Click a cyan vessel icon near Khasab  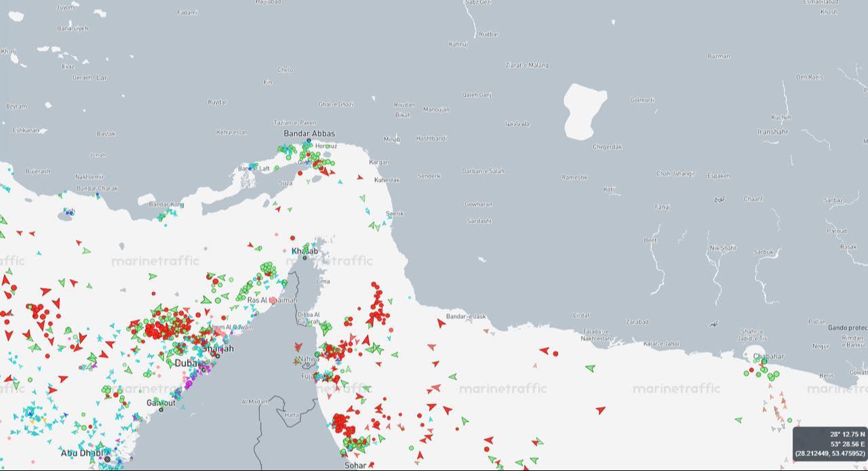pyautogui.click(x=313, y=245)
